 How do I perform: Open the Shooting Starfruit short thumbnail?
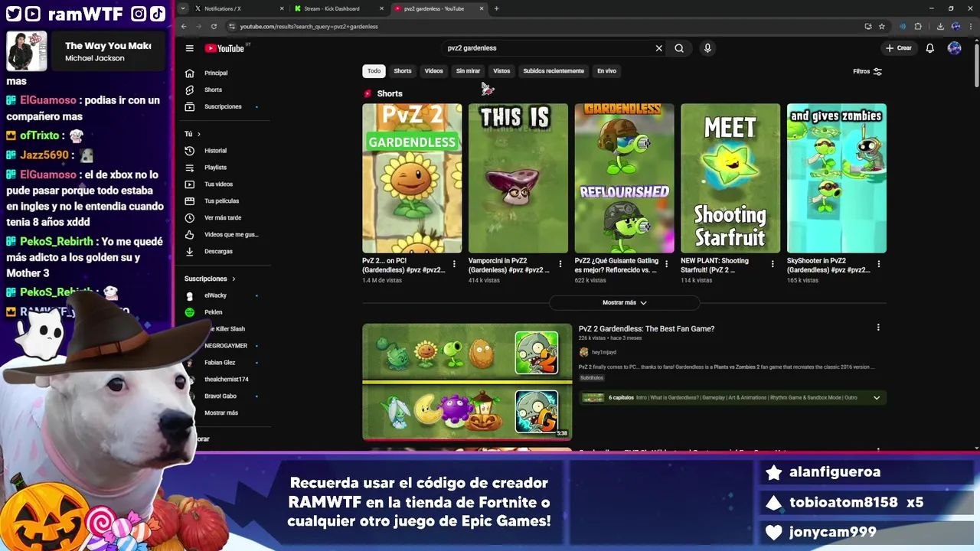pos(730,178)
